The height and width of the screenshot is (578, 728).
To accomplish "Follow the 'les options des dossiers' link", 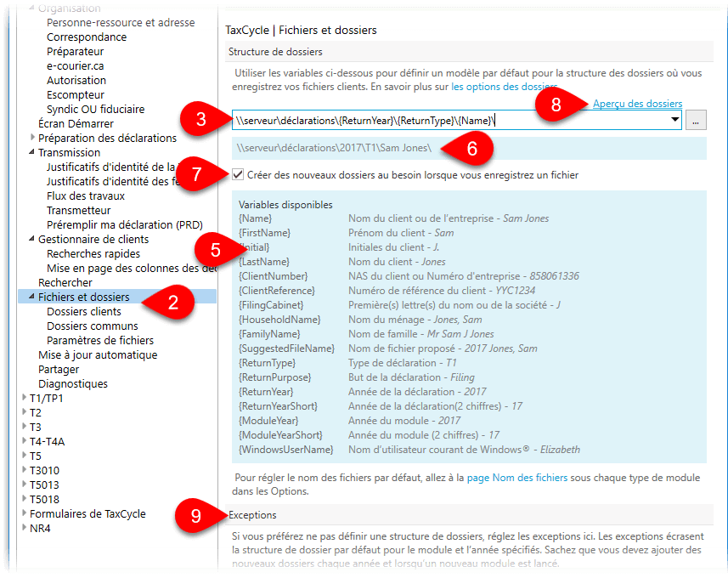I will click(x=504, y=87).
